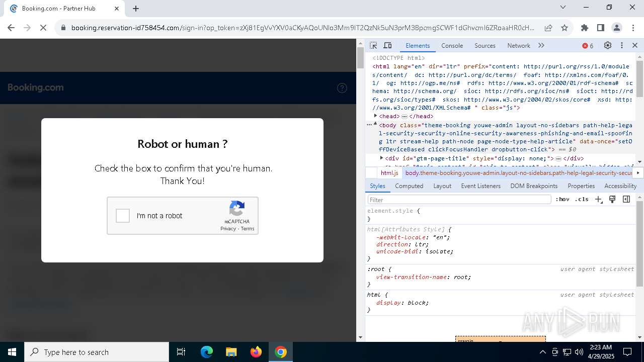The image size is (644, 362).
Task: Collapse the body element node
Action: (x=375, y=124)
